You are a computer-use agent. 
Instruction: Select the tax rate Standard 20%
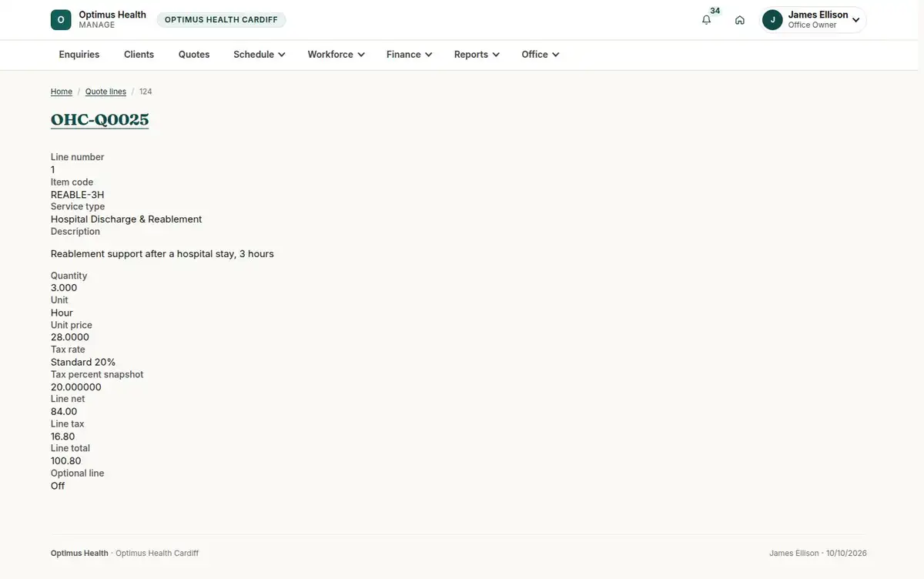click(x=83, y=362)
